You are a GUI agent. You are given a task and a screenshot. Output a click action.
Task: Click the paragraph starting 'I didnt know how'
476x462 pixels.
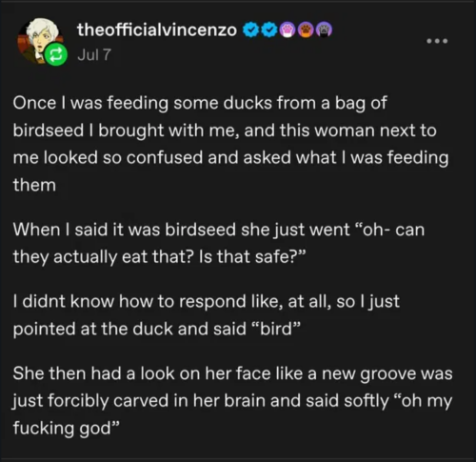tap(207, 315)
